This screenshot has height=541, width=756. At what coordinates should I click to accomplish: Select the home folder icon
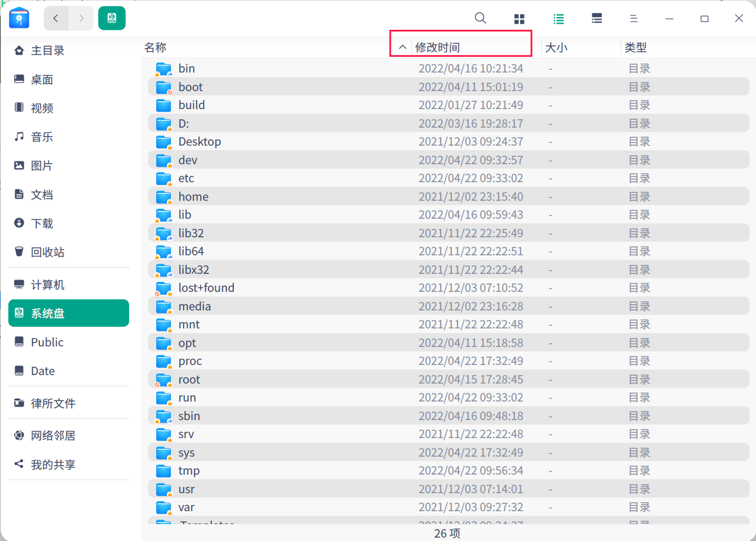click(x=164, y=197)
